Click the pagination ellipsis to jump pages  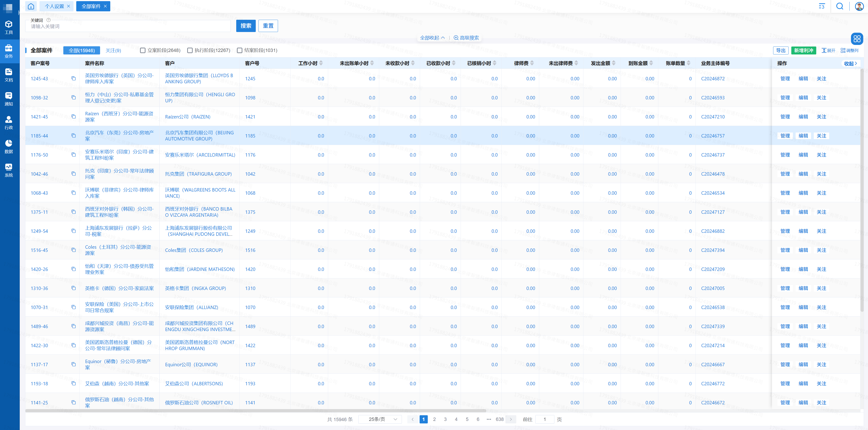click(x=489, y=419)
